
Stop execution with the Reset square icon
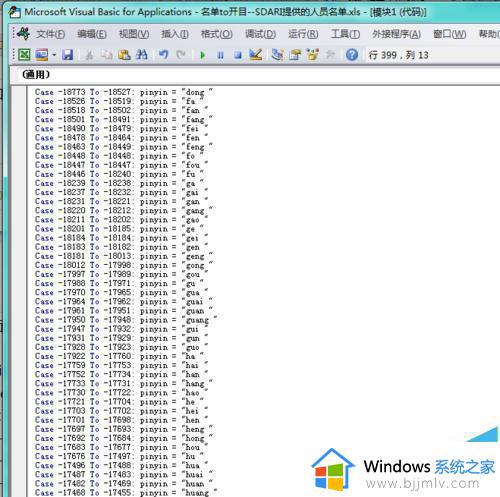tap(238, 55)
